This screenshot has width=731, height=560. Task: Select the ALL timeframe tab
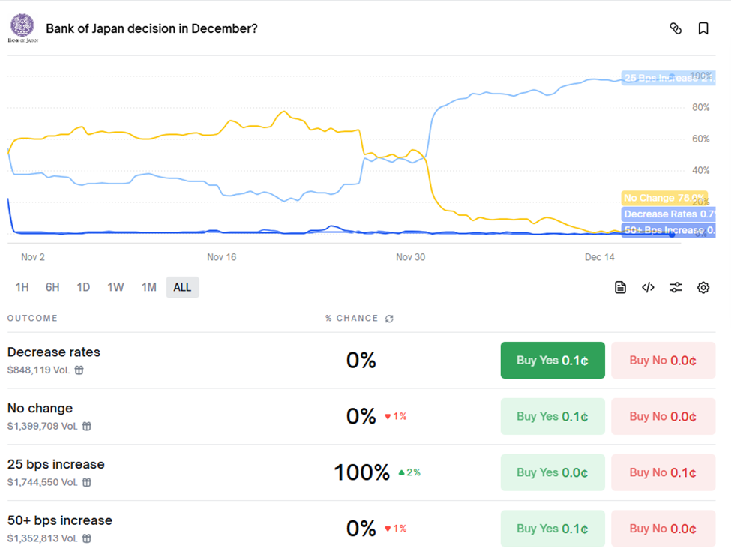pyautogui.click(x=181, y=287)
